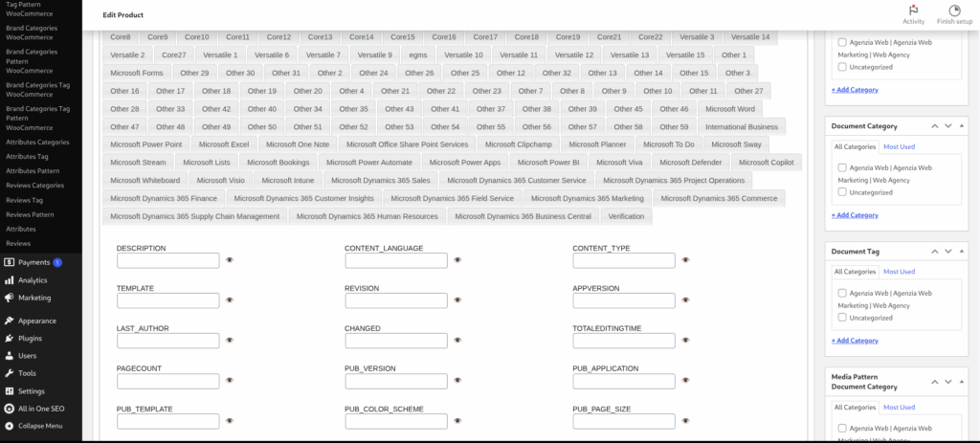
Task: Move Document Category panel down
Action: 948,126
